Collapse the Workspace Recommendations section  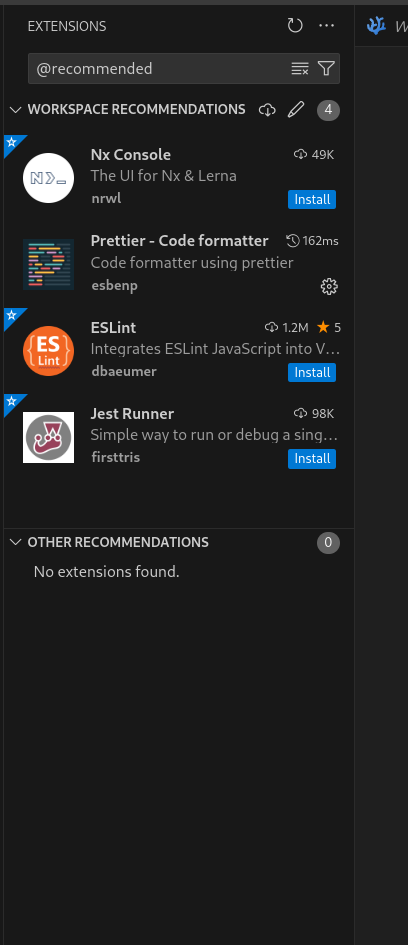[16, 110]
